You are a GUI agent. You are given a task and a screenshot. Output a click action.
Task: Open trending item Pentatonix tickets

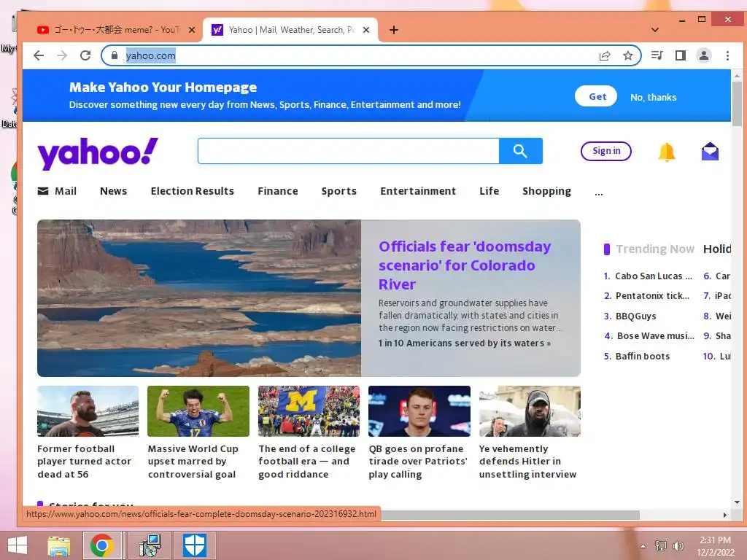(x=652, y=296)
